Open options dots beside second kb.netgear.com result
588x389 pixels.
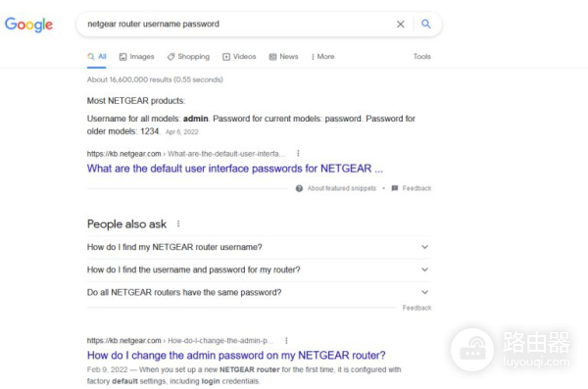pos(286,340)
